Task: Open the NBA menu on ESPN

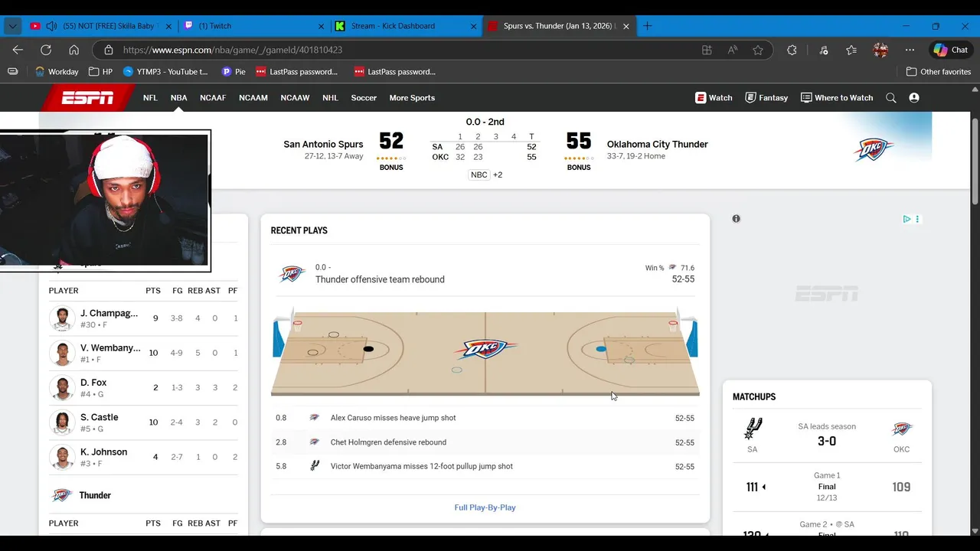Action: 178,98
